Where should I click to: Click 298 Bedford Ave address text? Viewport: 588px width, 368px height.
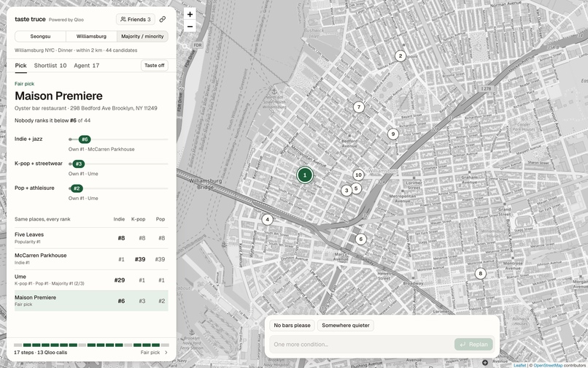tap(115, 108)
